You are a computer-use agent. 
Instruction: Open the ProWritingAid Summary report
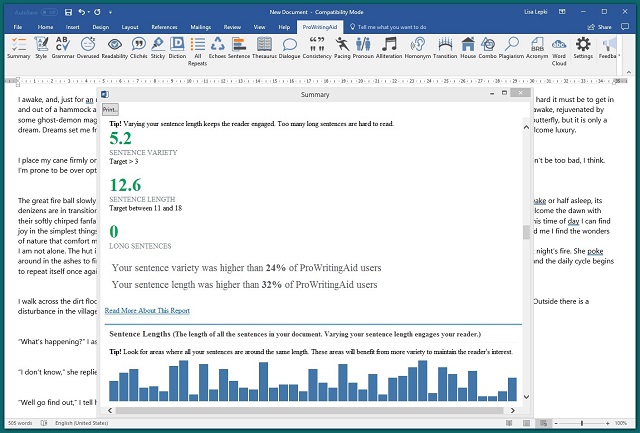tap(19, 48)
